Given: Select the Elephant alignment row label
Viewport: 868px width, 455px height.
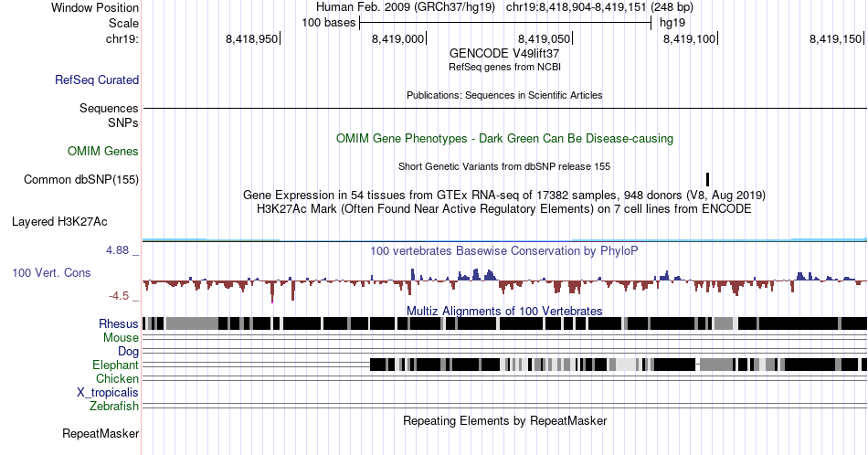Looking at the screenshot, I should [116, 365].
